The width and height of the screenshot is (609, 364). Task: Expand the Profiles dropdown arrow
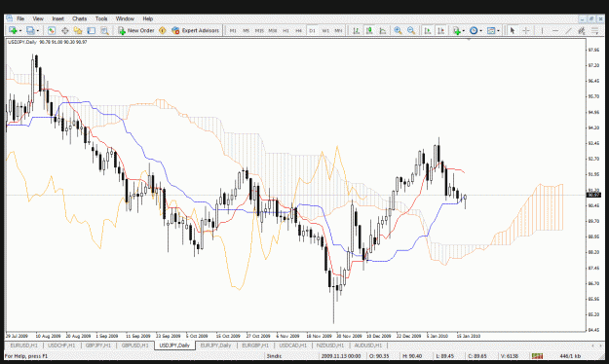(x=38, y=30)
